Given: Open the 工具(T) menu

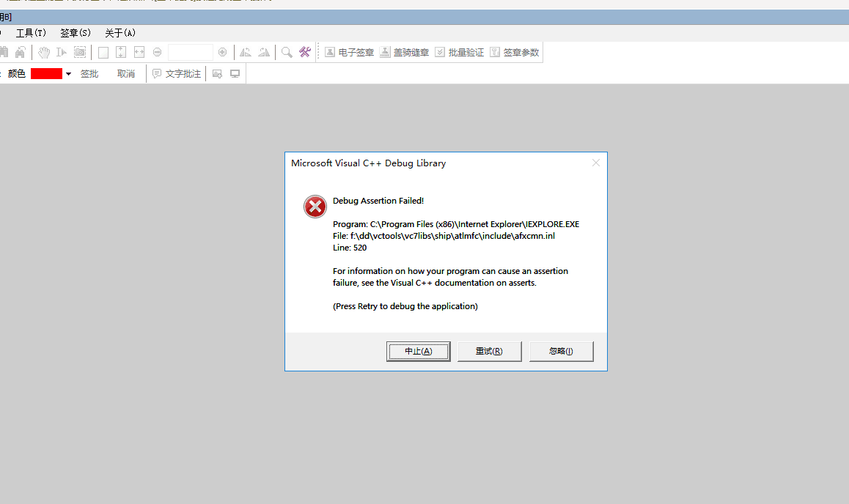Looking at the screenshot, I should [31, 33].
